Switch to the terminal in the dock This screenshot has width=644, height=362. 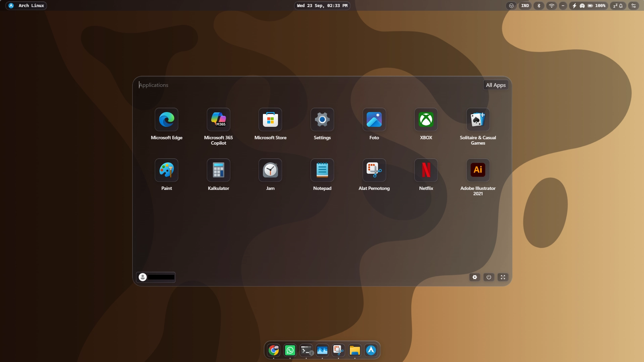[x=306, y=350]
